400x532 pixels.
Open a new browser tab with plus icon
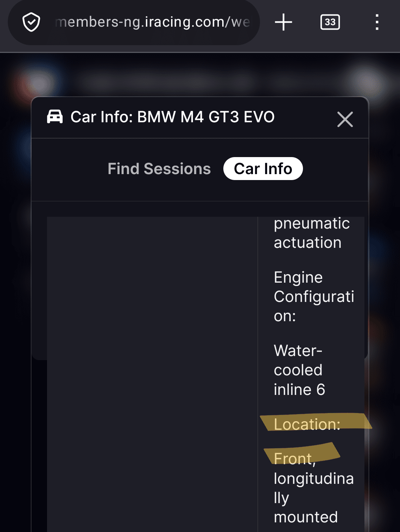[283, 22]
